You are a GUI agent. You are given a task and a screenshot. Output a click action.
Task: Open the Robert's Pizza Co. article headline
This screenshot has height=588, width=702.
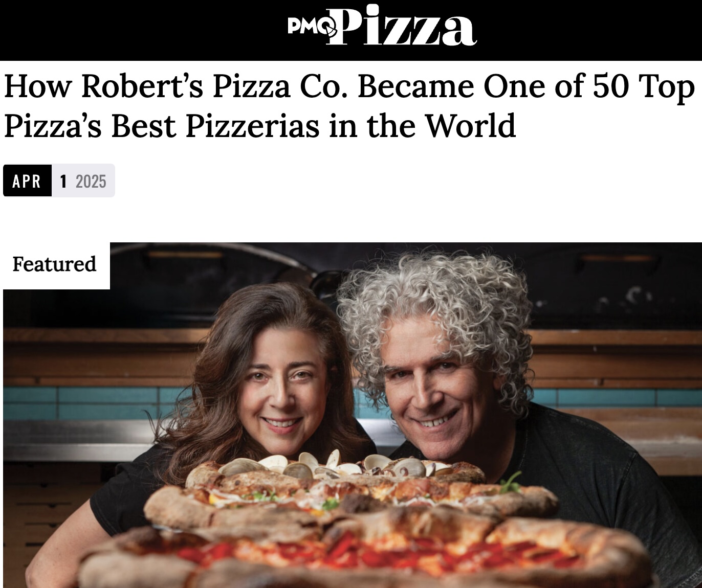point(349,105)
